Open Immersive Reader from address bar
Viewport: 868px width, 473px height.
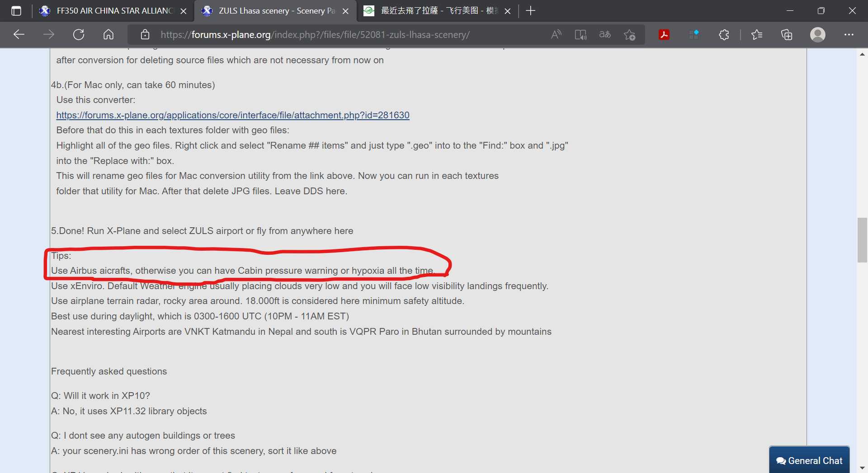tap(580, 35)
